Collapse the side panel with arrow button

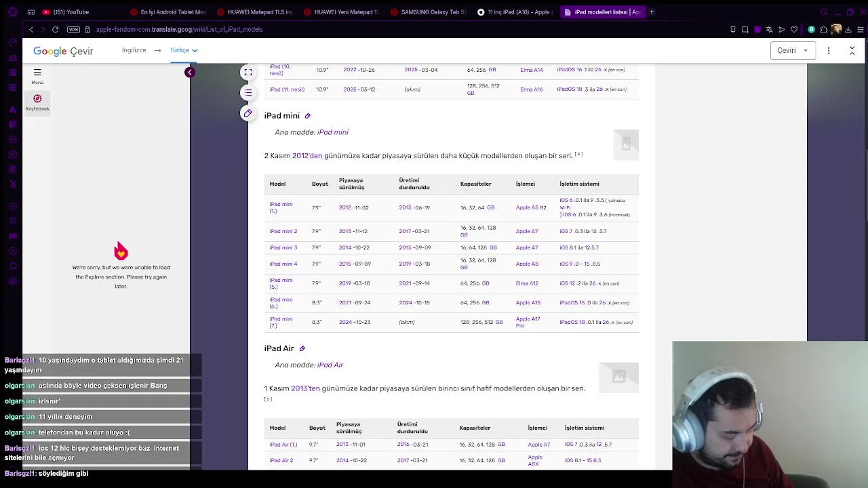(190, 72)
